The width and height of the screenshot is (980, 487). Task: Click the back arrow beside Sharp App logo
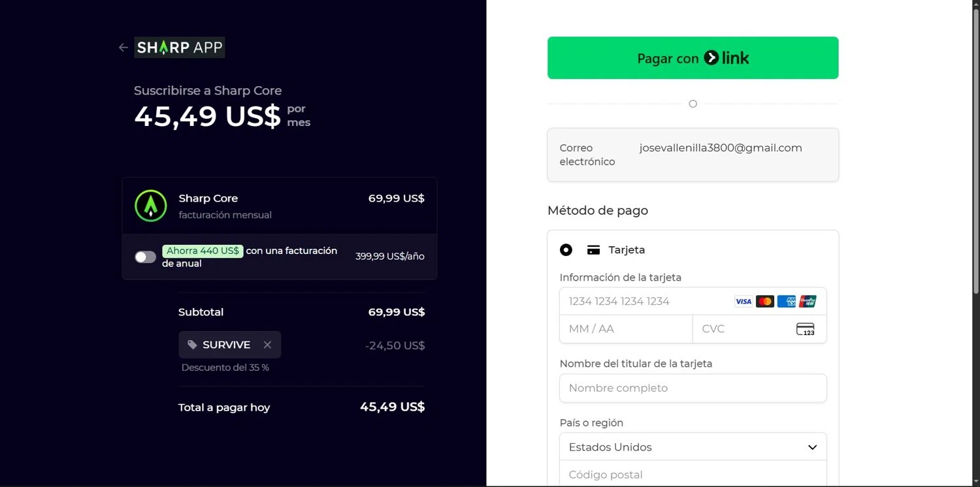[x=123, y=48]
